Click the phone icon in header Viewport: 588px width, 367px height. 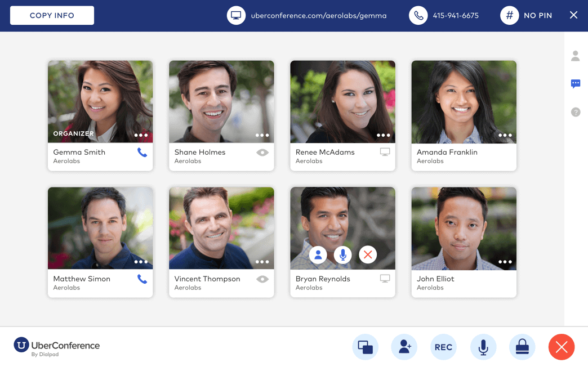click(418, 15)
